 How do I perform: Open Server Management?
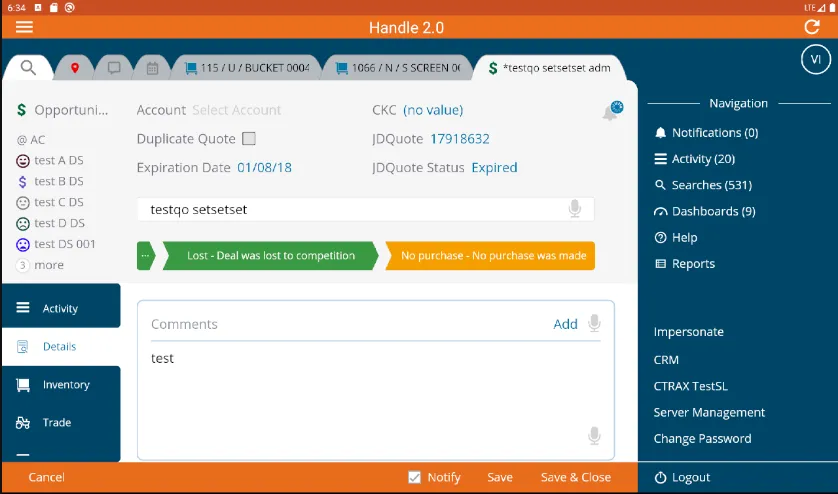pyautogui.click(x=709, y=412)
